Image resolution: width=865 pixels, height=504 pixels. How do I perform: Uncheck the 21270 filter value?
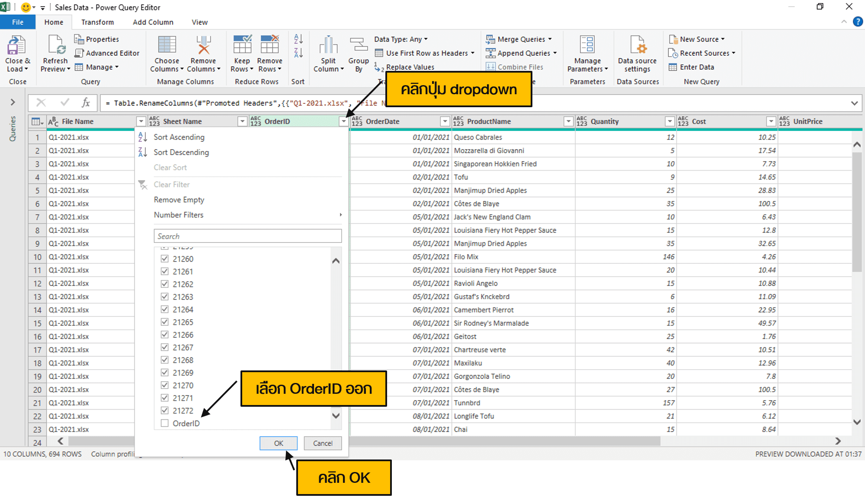tap(165, 385)
